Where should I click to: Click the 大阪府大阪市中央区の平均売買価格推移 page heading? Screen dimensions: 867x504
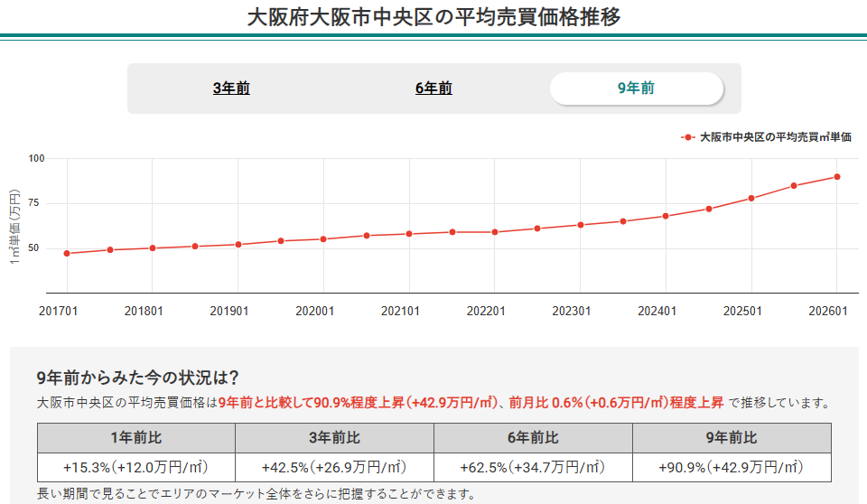pyautogui.click(x=433, y=17)
